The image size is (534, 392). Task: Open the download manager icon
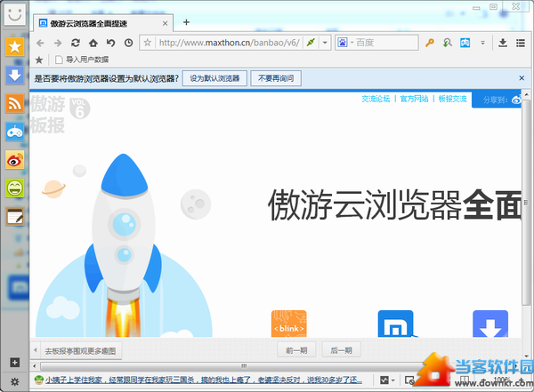503,43
